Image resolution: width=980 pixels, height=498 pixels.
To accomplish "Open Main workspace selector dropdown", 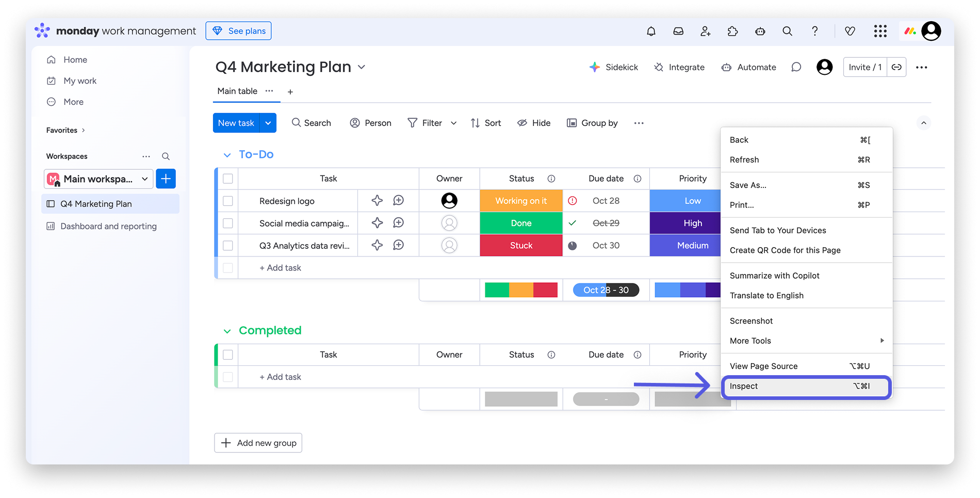I will click(x=99, y=179).
